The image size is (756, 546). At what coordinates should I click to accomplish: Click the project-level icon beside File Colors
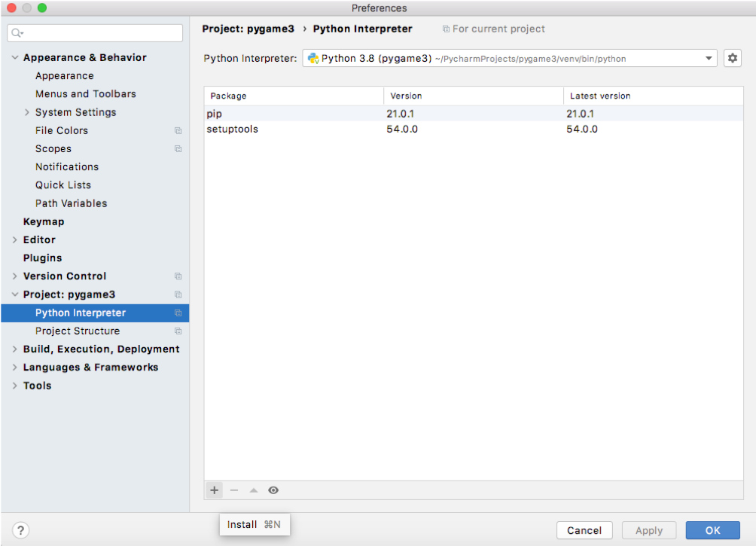(178, 131)
